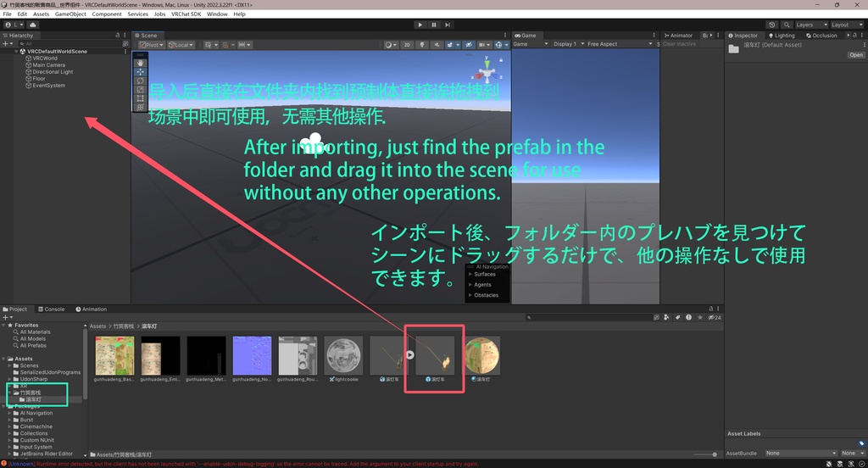Click the Hierarchy search field
This screenshot has height=468, width=868.
[72, 43]
